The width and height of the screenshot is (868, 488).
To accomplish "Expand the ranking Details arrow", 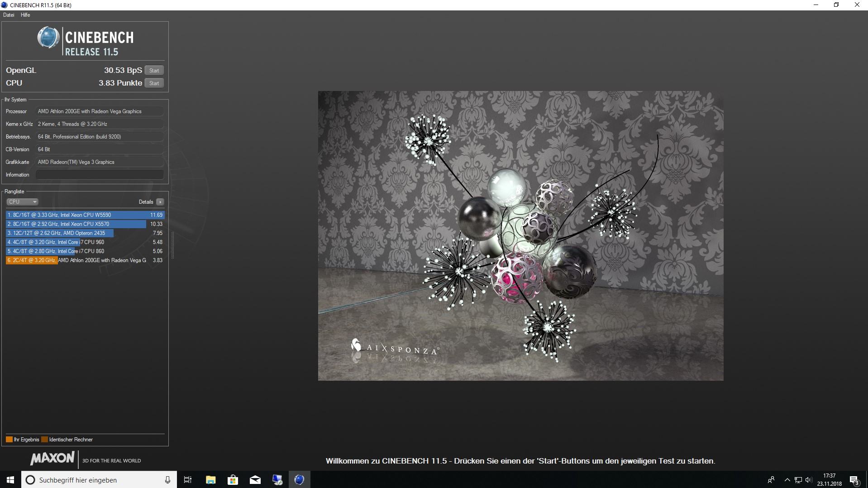I will pos(160,202).
